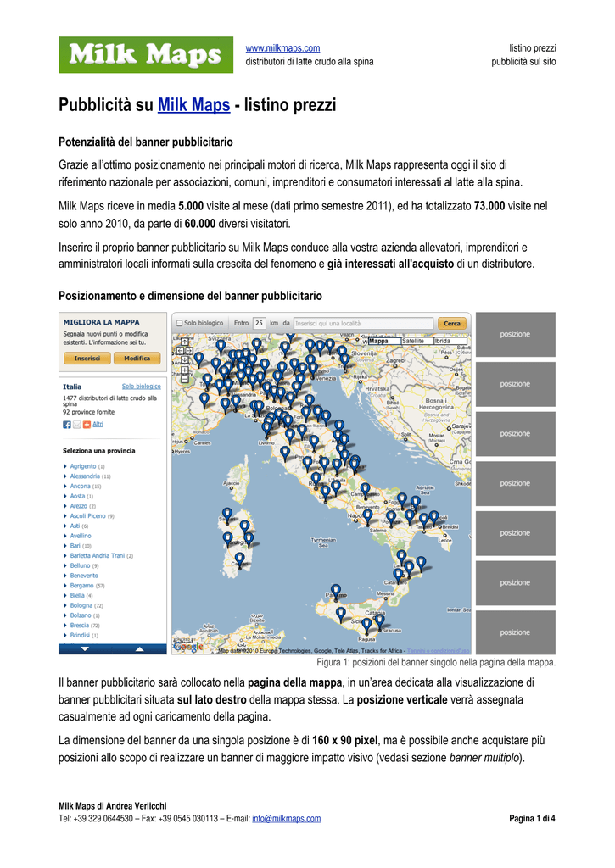Click the map pan up arrow
The height and width of the screenshot is (868, 615).
point(185,342)
